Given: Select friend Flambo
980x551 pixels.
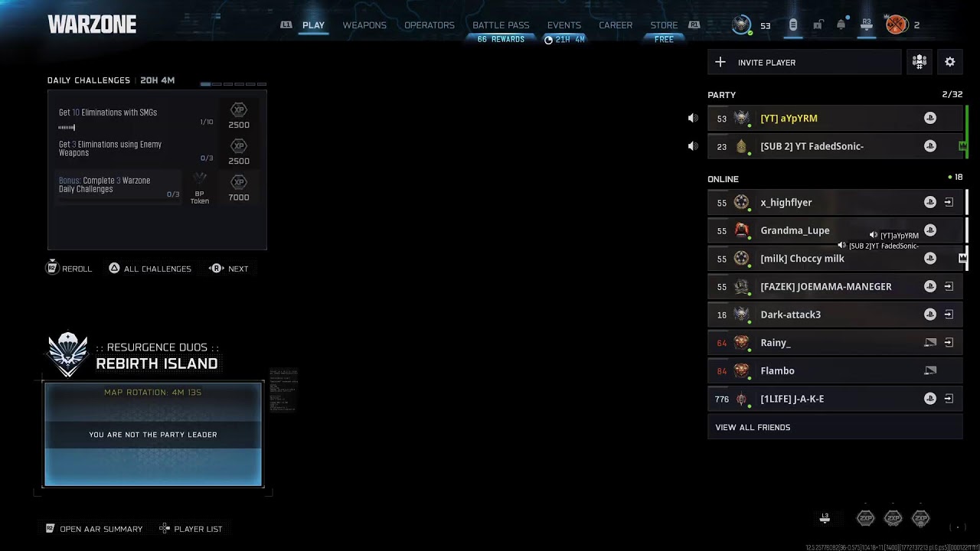Looking at the screenshot, I should pyautogui.click(x=835, y=370).
